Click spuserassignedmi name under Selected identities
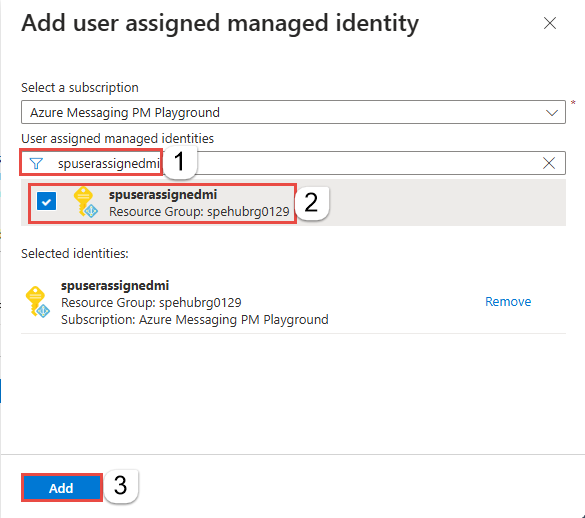Image resolution: width=585 pixels, height=518 pixels. (115, 285)
